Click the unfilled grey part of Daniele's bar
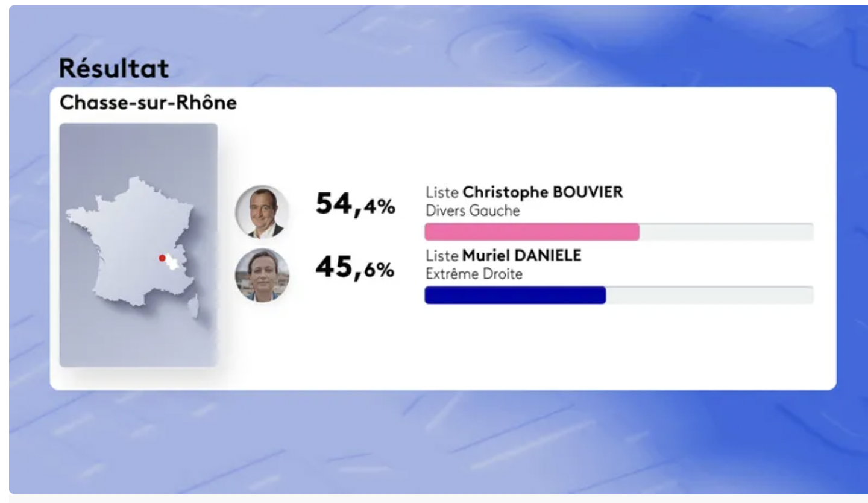This screenshot has width=868, height=503. [709, 296]
